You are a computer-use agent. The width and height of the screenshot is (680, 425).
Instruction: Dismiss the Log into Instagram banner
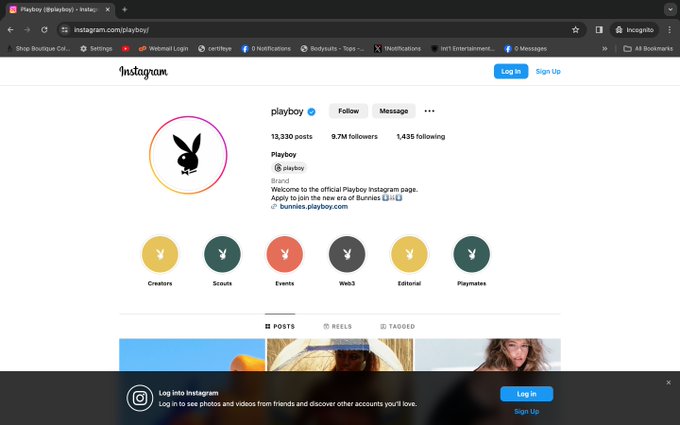668,382
